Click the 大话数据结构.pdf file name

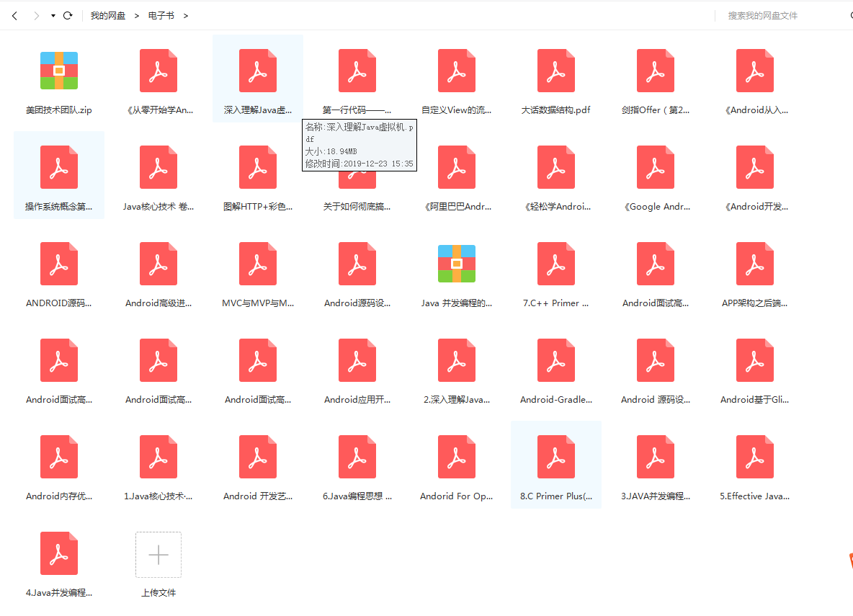556,110
